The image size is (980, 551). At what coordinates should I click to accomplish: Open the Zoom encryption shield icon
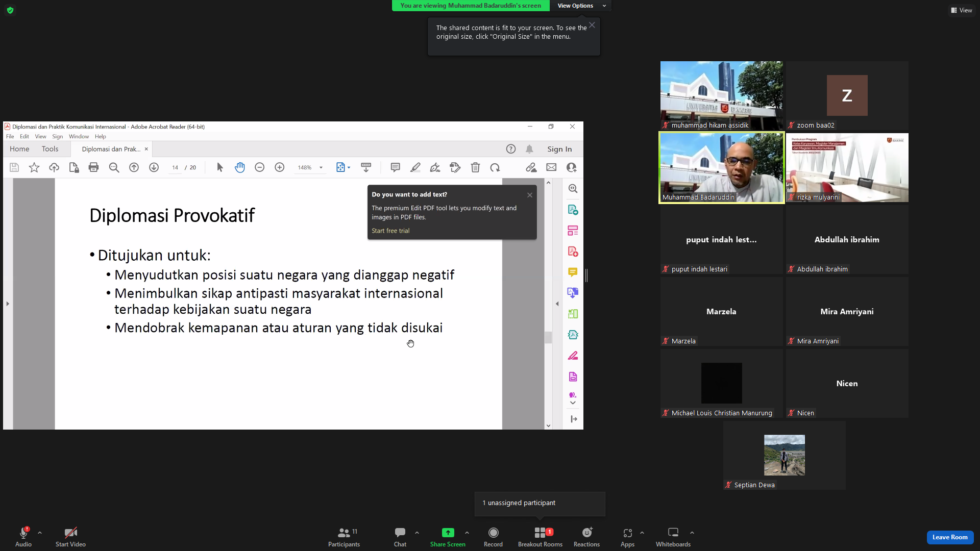(10, 10)
